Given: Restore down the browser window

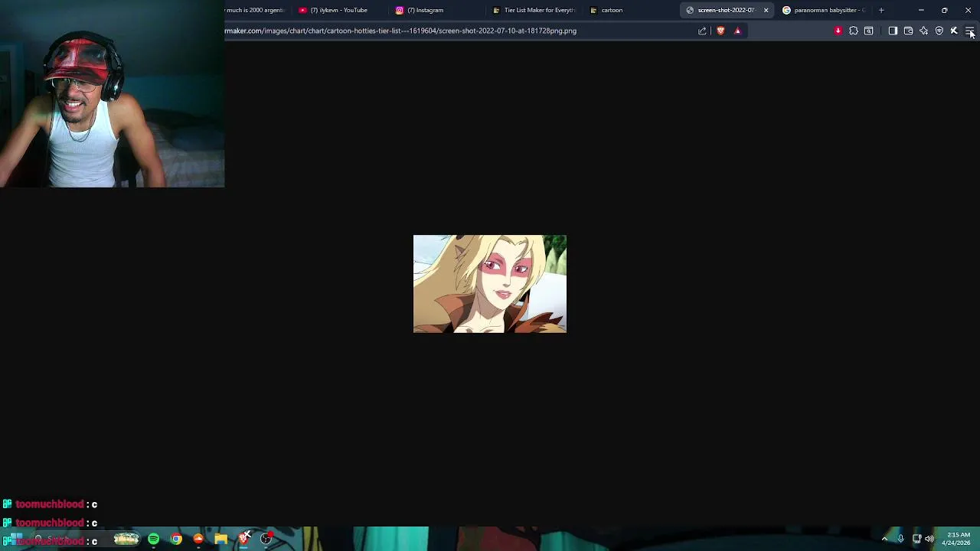Looking at the screenshot, I should pyautogui.click(x=944, y=10).
